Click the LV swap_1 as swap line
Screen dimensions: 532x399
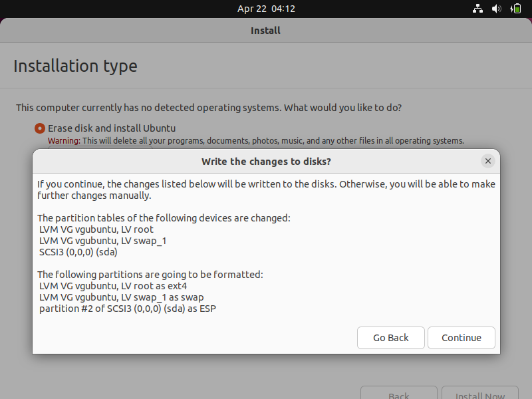click(122, 297)
